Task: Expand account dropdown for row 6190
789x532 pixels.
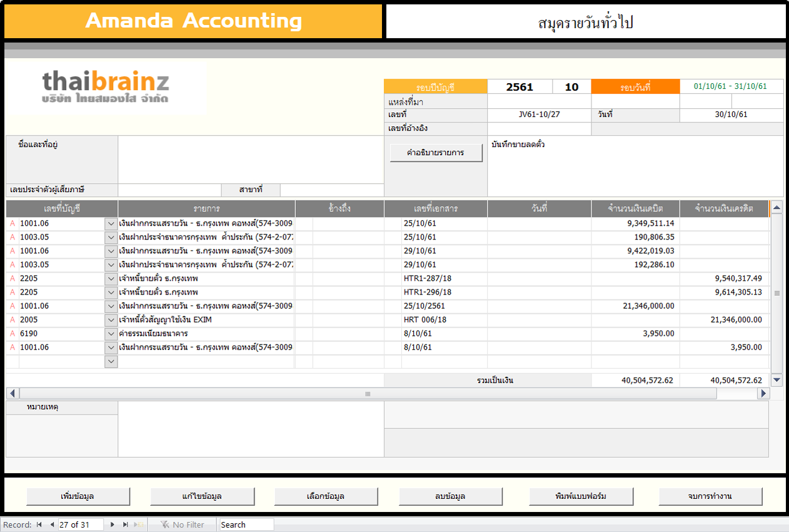Action: point(111,334)
